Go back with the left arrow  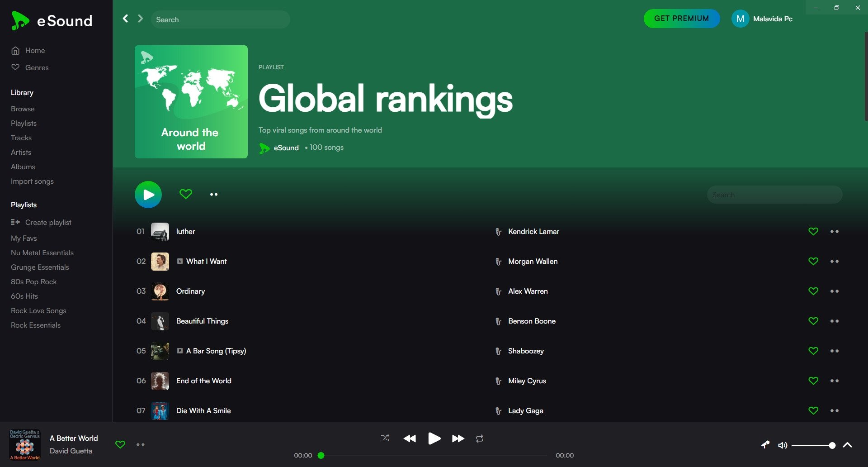126,19
